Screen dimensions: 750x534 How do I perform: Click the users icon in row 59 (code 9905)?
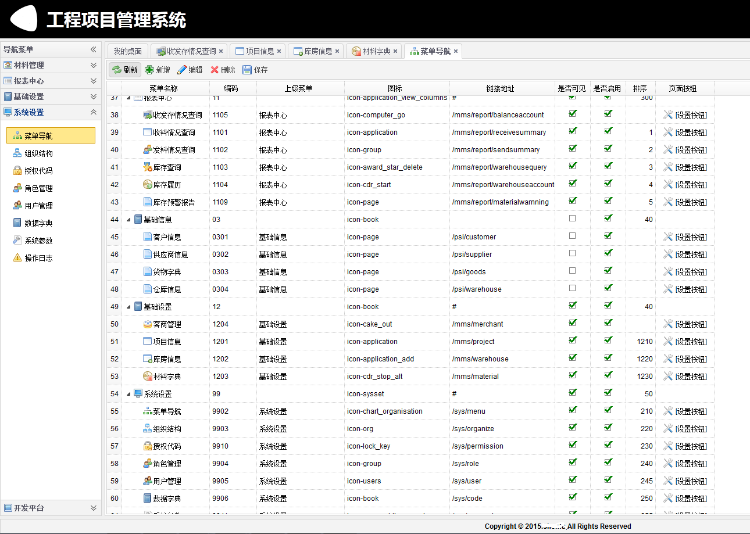coord(148,481)
